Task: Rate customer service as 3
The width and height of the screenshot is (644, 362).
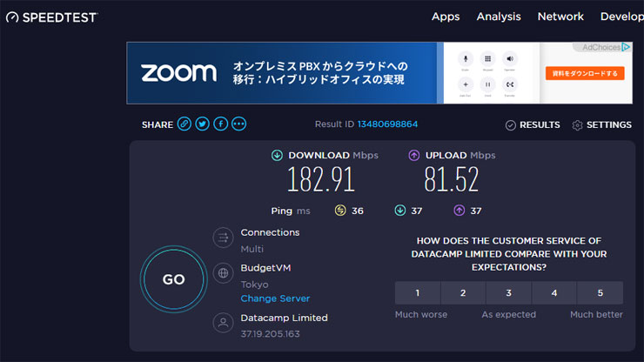Action: [508, 293]
